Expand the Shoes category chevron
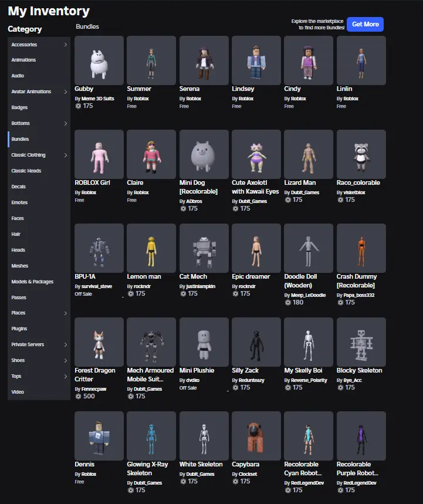Viewport: 423px width, 504px height. click(66, 360)
